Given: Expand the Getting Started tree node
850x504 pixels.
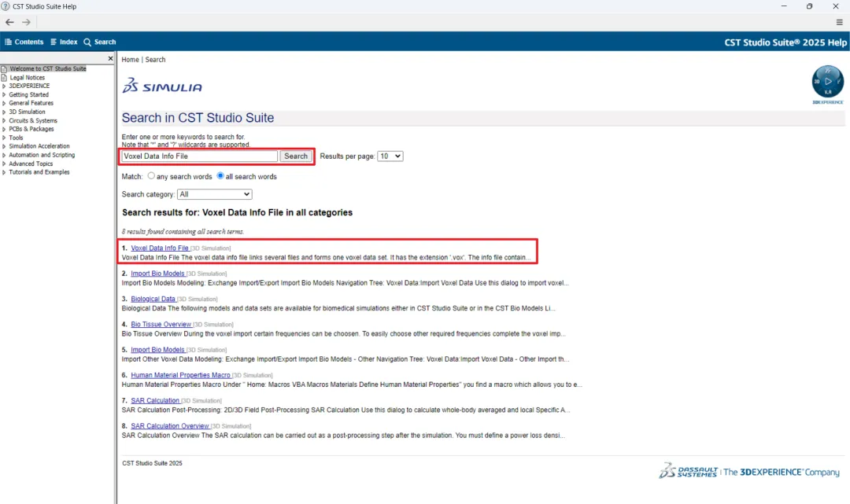Looking at the screenshot, I should (4, 94).
